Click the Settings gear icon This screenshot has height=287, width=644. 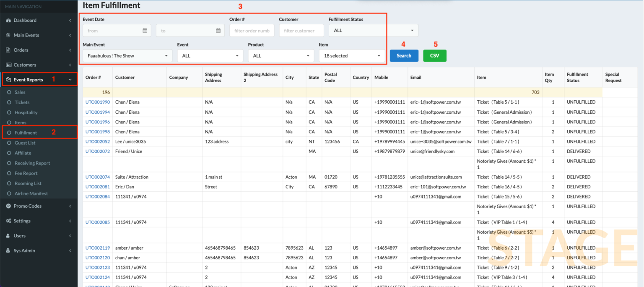8,221
